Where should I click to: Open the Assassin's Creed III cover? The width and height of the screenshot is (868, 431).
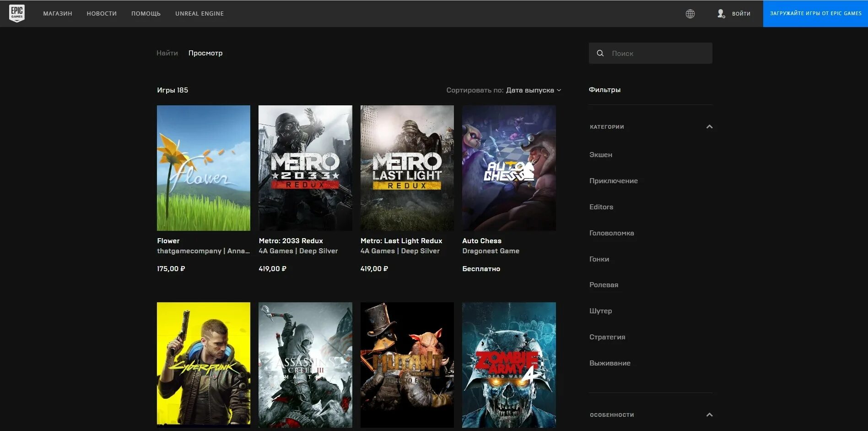pos(305,365)
